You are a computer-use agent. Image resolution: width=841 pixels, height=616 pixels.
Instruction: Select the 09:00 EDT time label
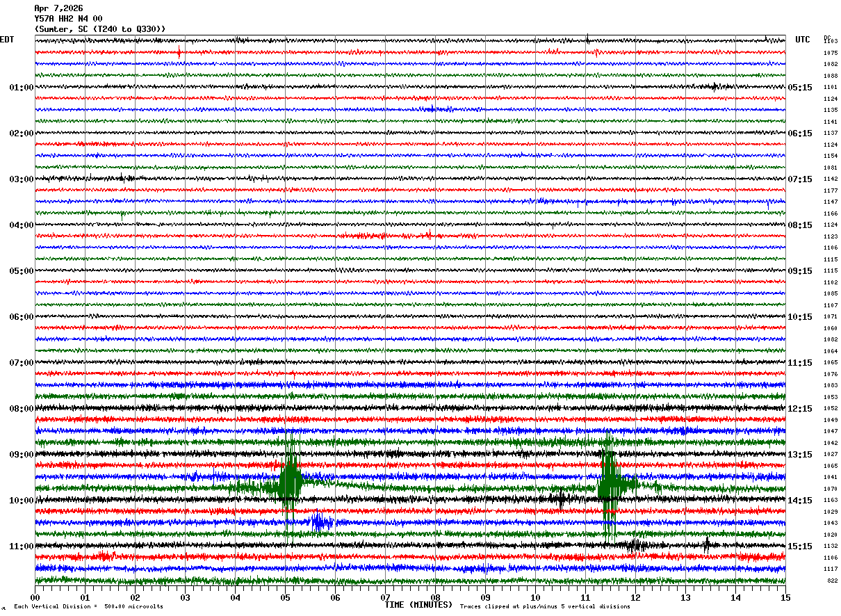click(21, 455)
